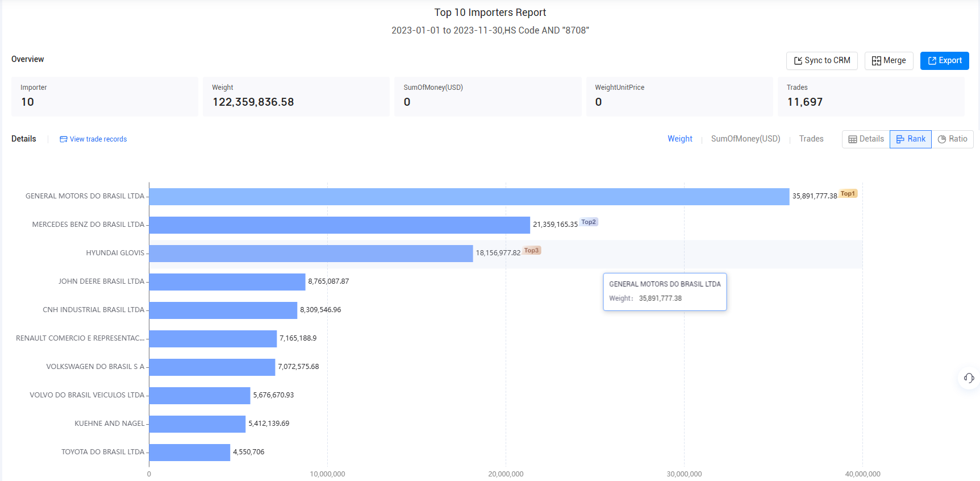Click the CNH INDUSTRIAL BRASIL LTDA axis label
The width and height of the screenshot is (980, 481).
(x=94, y=310)
